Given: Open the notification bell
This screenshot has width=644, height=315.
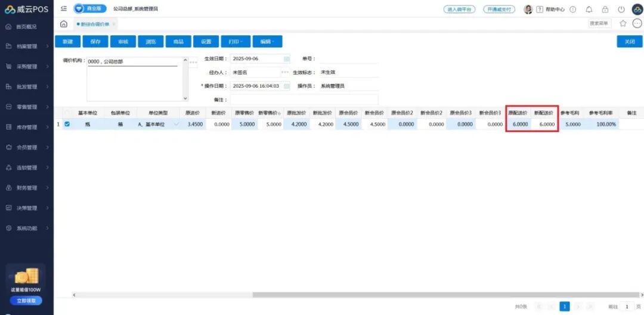Looking at the screenshot, I should pos(589,10).
